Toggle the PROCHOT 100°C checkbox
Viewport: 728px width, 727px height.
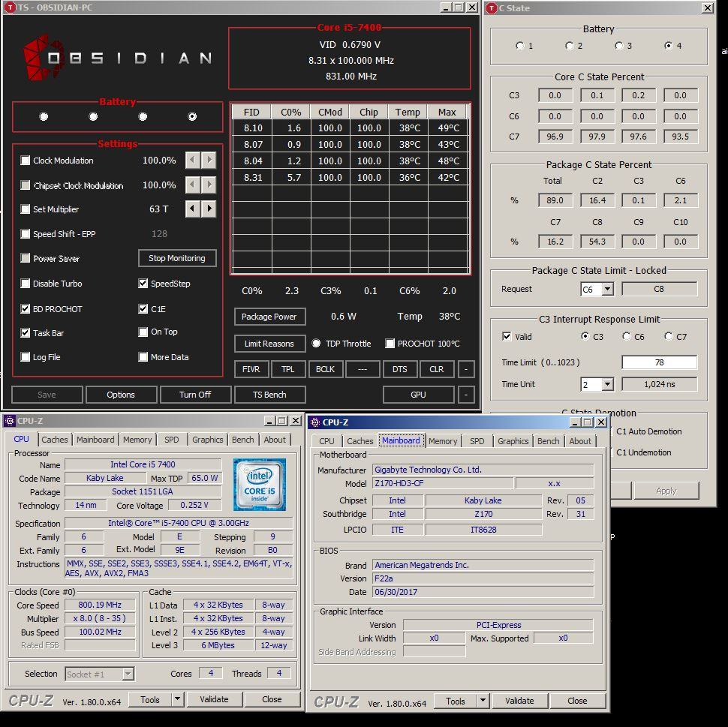click(x=390, y=344)
